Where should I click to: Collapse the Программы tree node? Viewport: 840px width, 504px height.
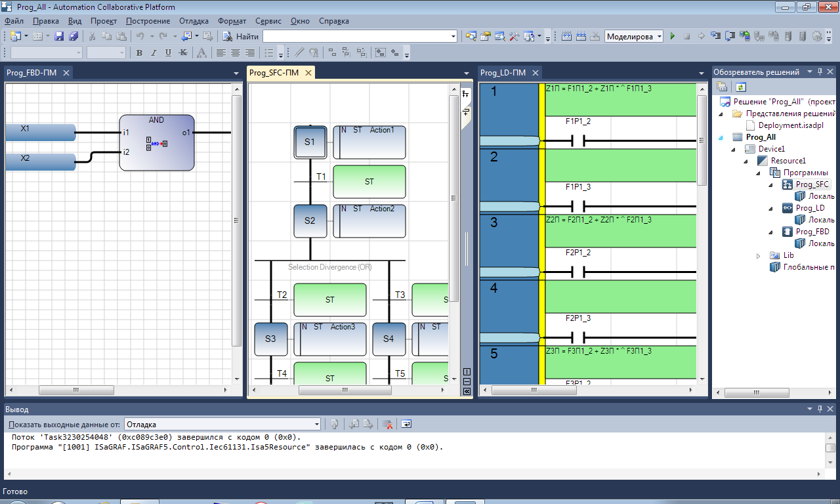[x=759, y=173]
